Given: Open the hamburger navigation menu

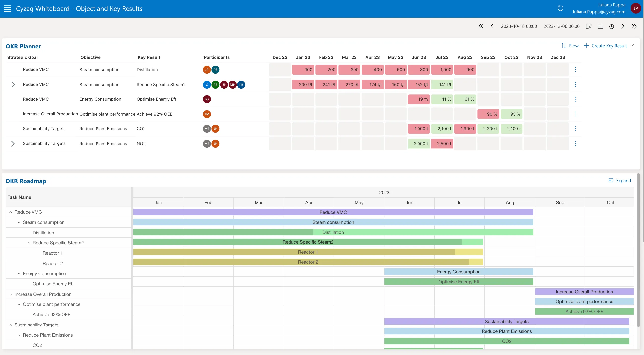Looking at the screenshot, I should tap(7, 8).
